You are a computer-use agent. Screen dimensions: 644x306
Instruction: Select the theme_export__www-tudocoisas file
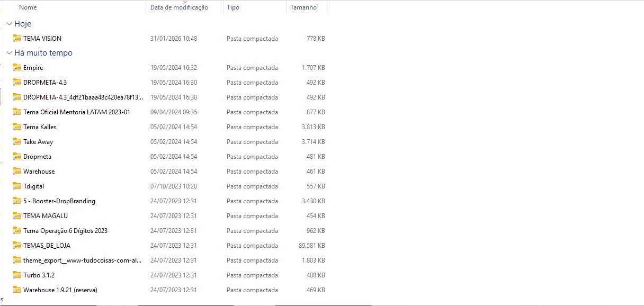82,260
